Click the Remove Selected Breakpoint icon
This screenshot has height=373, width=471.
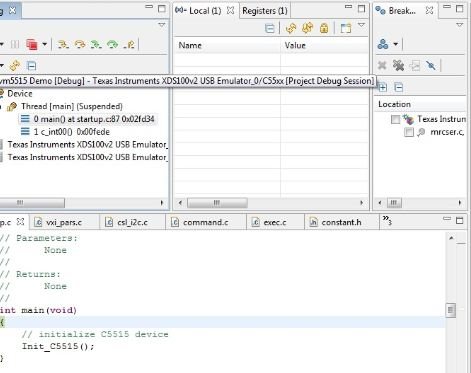tap(382, 65)
